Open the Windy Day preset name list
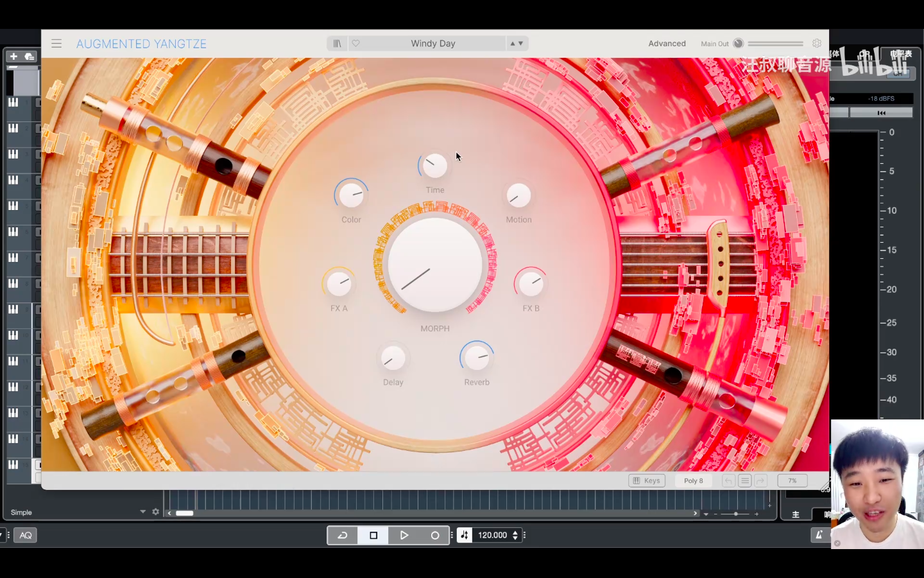Screen dimensions: 924x578 [x=433, y=44]
